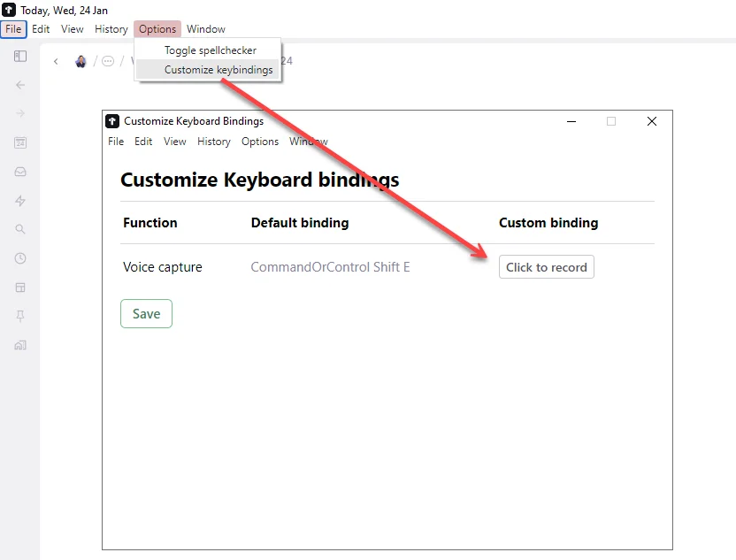This screenshot has width=736, height=560.
Task: Open the clock history icon
Action: (x=20, y=258)
